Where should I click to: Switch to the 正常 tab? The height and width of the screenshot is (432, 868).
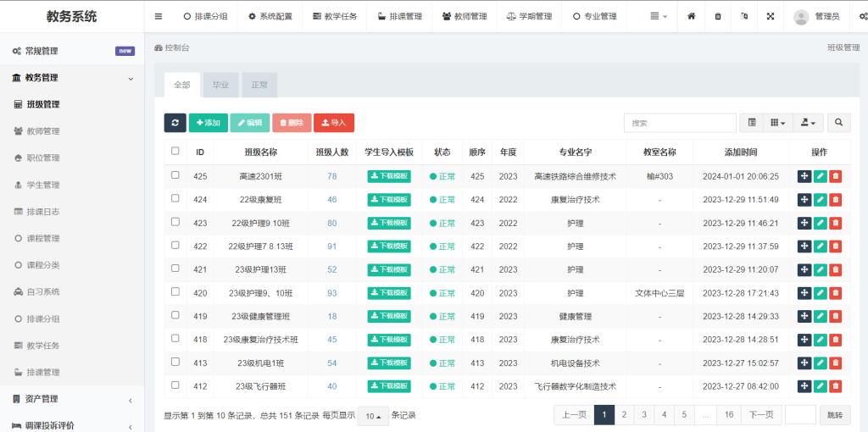(x=259, y=86)
